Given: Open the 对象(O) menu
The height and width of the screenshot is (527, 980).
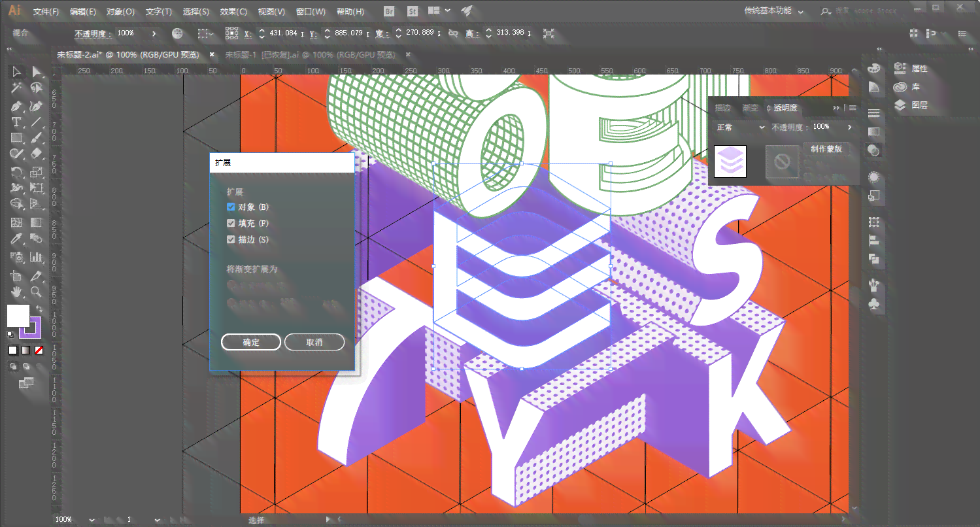Looking at the screenshot, I should 120,12.
